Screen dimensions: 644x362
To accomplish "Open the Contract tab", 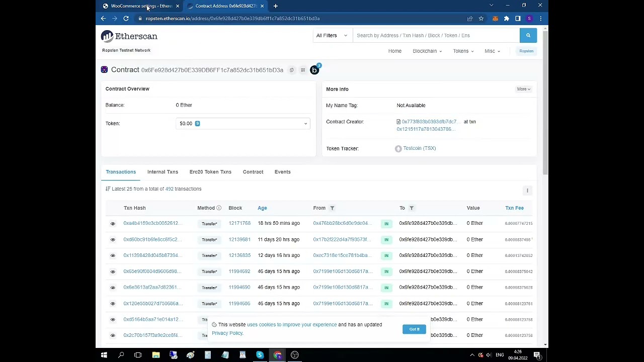I will [x=253, y=172].
